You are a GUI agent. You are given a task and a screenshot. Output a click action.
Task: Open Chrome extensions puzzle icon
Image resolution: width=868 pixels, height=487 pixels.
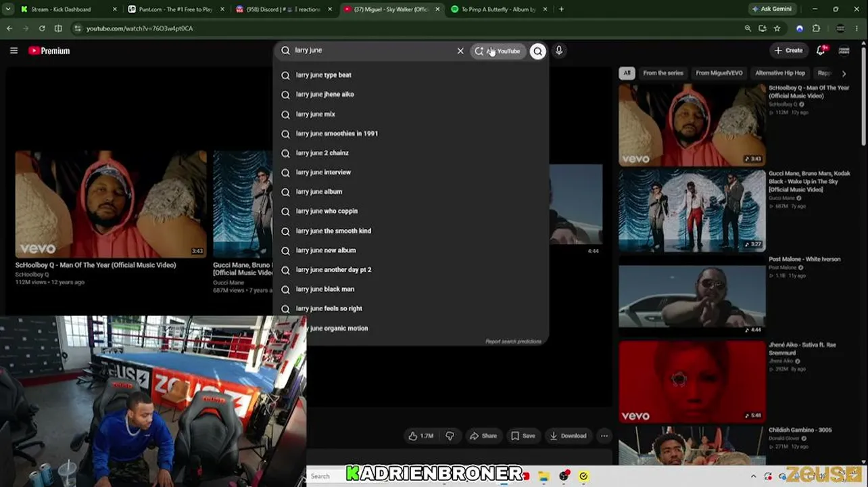[x=816, y=28]
